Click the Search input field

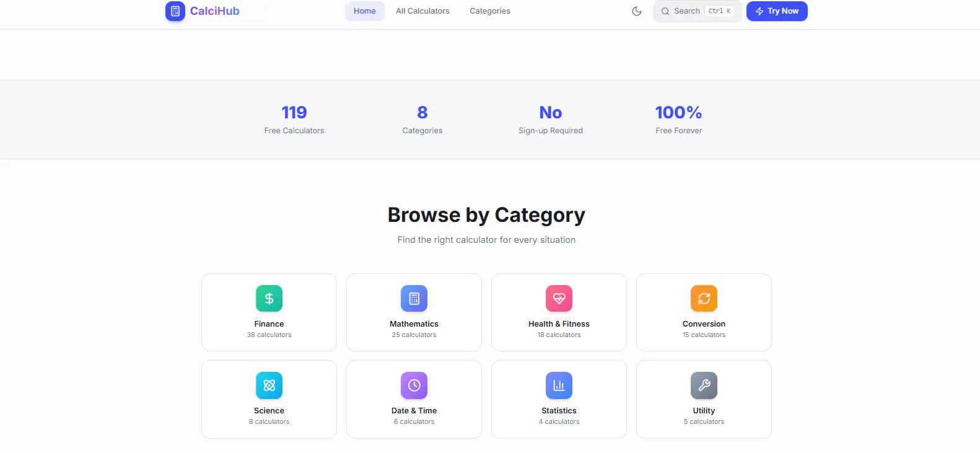click(698, 11)
